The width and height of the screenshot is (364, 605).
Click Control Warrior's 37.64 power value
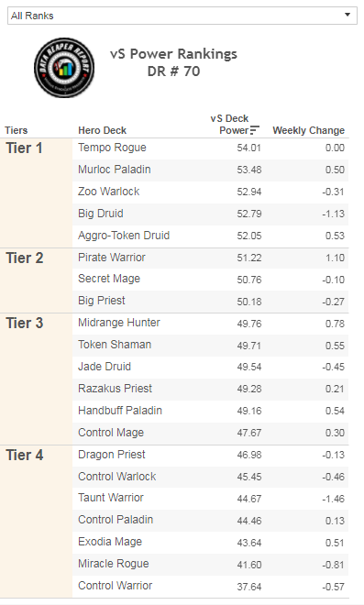click(x=249, y=587)
